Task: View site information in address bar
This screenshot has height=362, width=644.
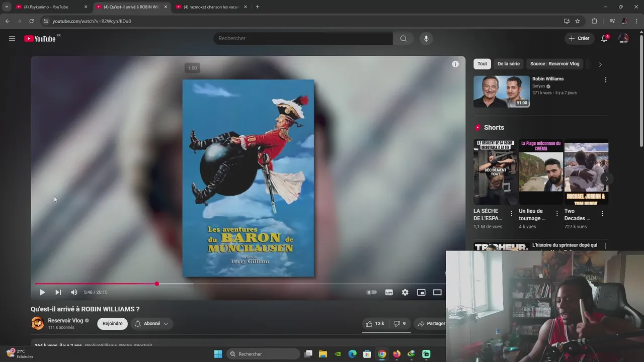Action: (x=46, y=21)
